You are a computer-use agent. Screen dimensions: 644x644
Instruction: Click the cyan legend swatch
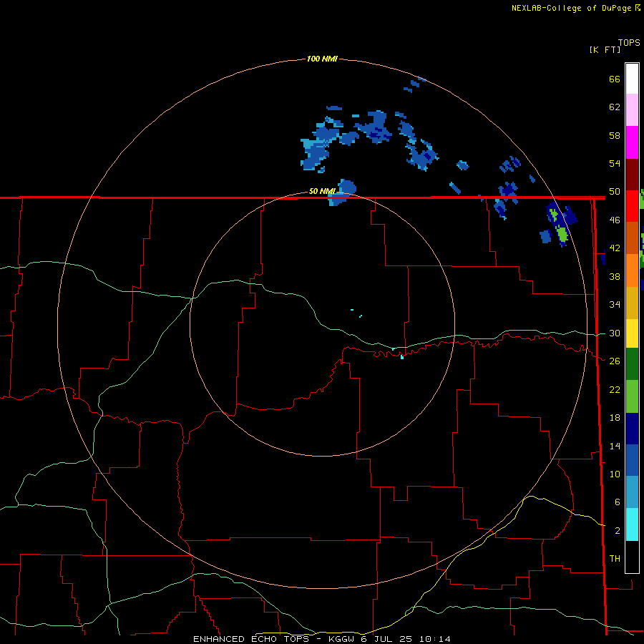click(x=632, y=525)
